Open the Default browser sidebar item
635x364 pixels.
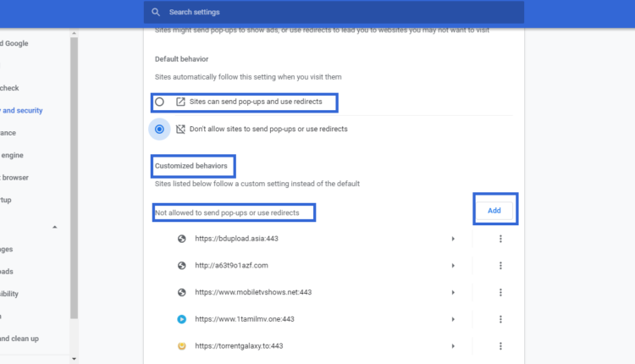click(14, 178)
